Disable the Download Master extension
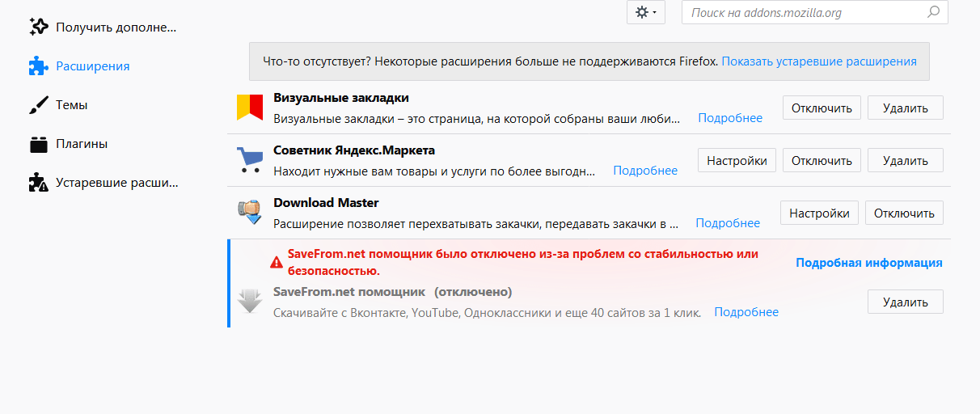Screen dimensions: 980x414 click(x=904, y=213)
